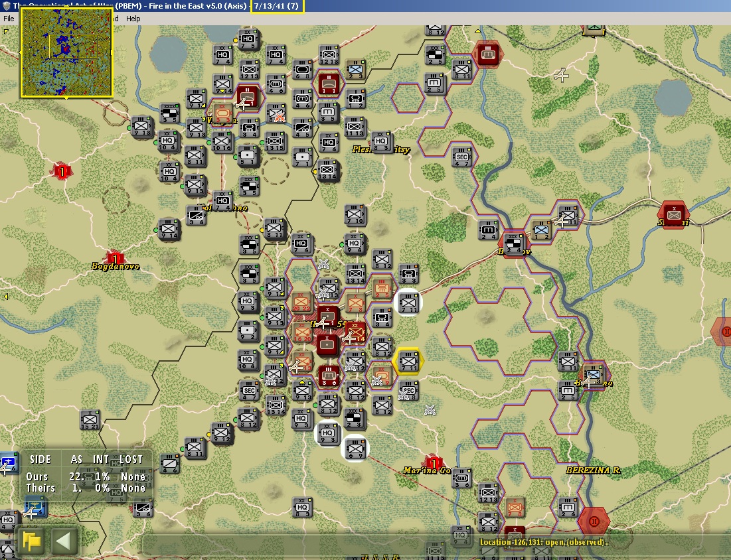Image resolution: width=731 pixels, height=560 pixels.
Task: Click the yellow flags button
Action: pyautogui.click(x=32, y=541)
